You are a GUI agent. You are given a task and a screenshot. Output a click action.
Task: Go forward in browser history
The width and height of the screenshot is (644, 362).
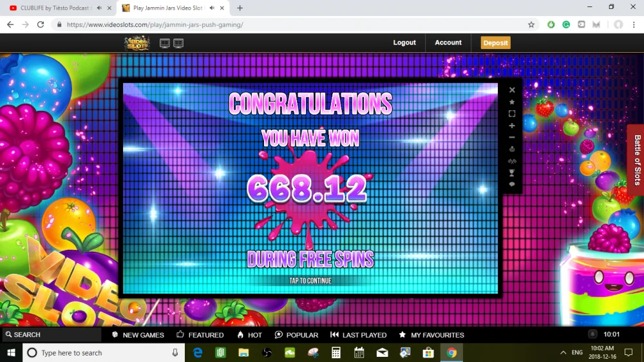[x=26, y=24]
